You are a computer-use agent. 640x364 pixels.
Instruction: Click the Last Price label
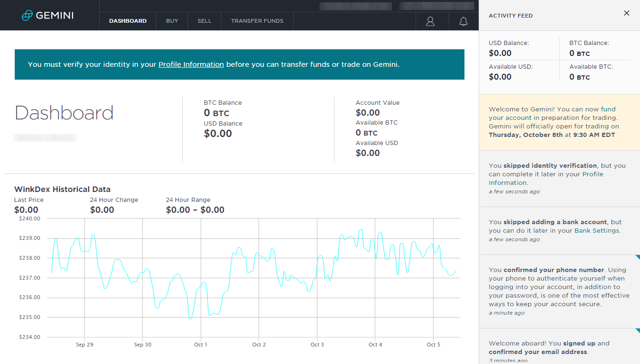[29, 200]
